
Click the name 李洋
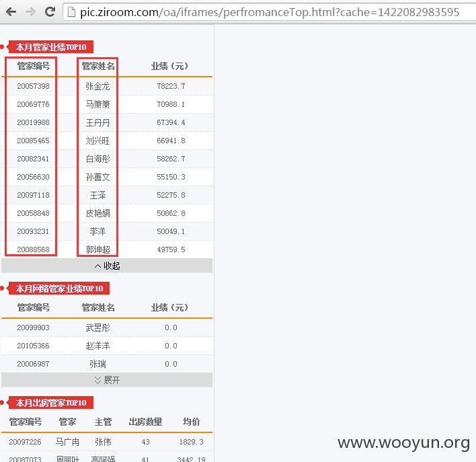click(97, 231)
